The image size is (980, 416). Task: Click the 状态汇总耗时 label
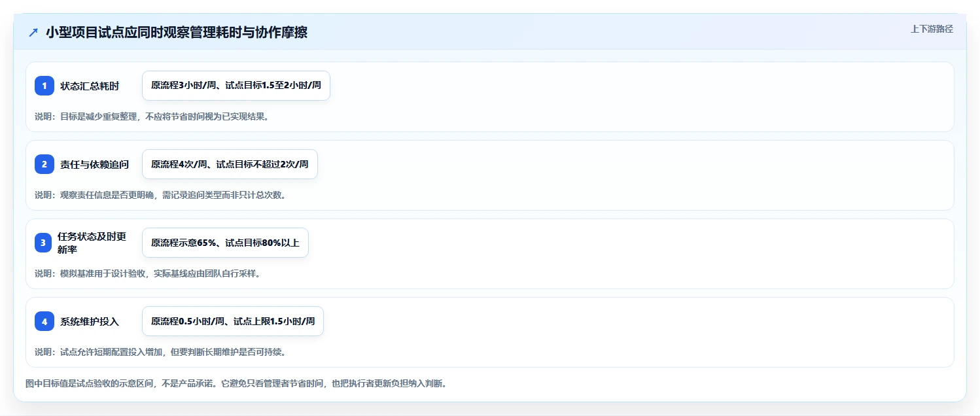[x=90, y=86]
